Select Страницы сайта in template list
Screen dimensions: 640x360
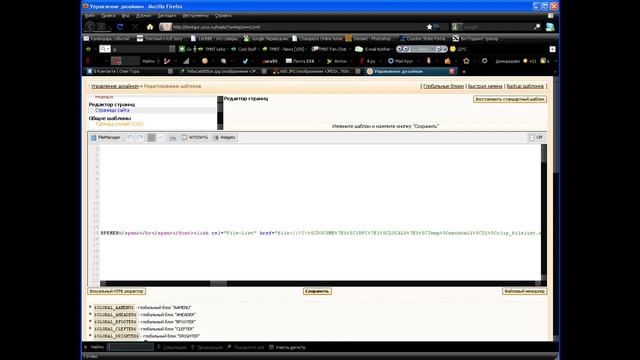tap(112, 110)
